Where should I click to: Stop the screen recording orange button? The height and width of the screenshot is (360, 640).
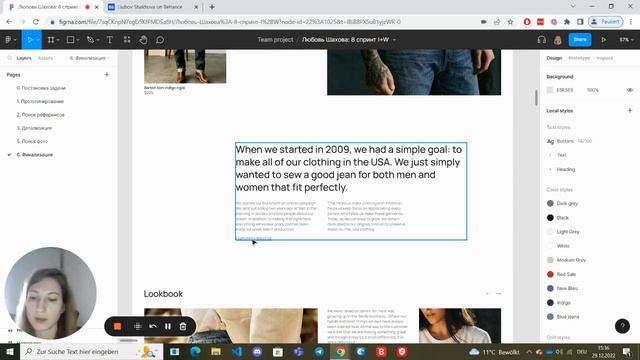click(x=118, y=326)
